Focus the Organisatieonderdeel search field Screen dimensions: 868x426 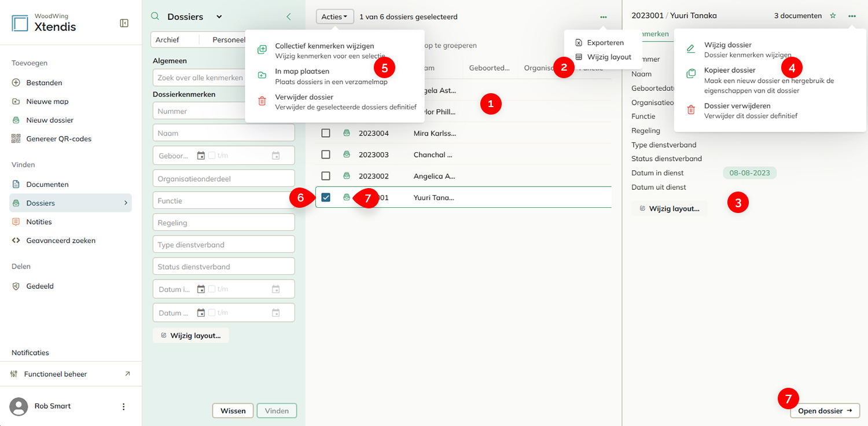pos(224,179)
